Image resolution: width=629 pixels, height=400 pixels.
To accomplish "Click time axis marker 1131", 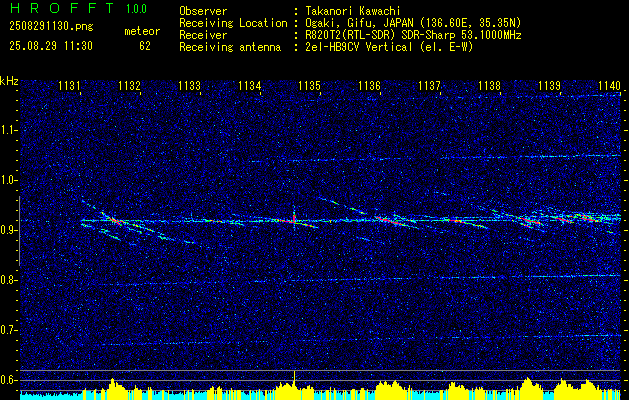I will (70, 85).
